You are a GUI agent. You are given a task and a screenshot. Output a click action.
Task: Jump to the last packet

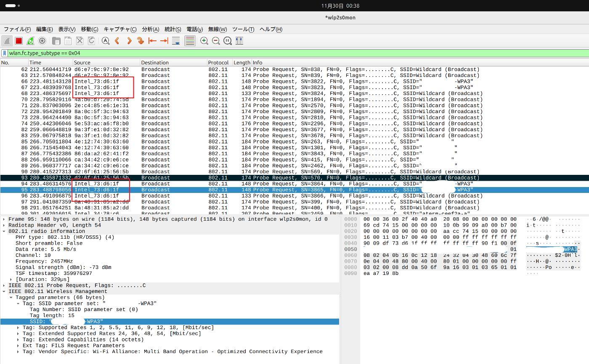[164, 41]
